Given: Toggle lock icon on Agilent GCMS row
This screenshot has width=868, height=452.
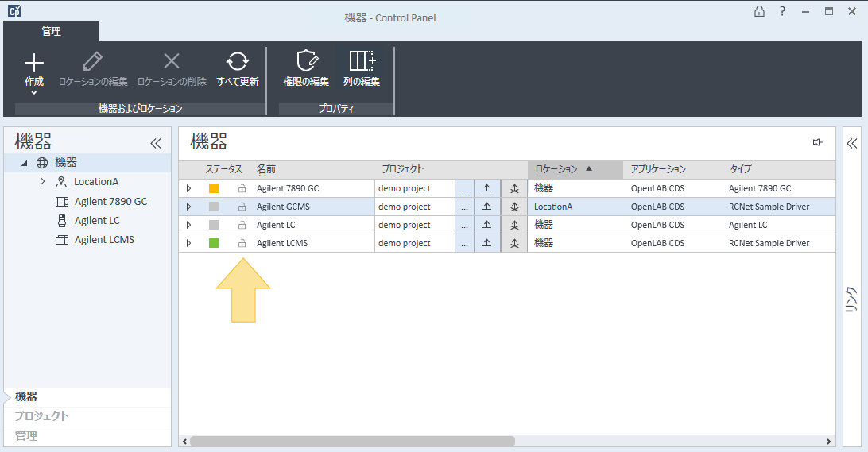Looking at the screenshot, I should pyautogui.click(x=242, y=207).
